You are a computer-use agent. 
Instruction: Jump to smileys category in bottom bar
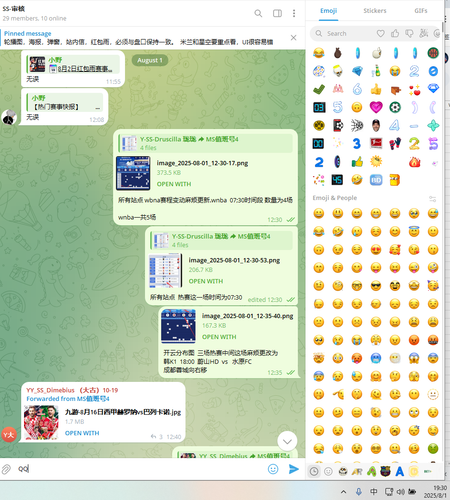(328, 471)
